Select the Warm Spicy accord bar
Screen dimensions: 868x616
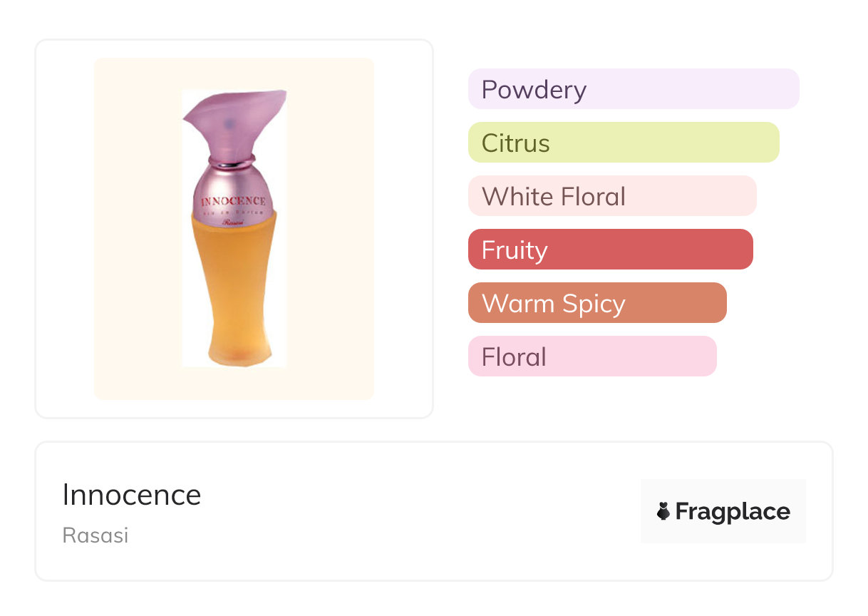tap(596, 303)
